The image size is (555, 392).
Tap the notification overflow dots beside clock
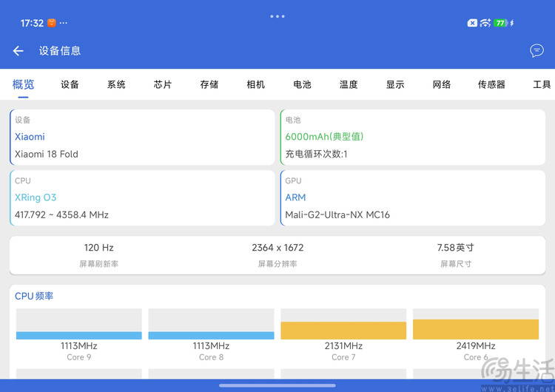point(64,23)
